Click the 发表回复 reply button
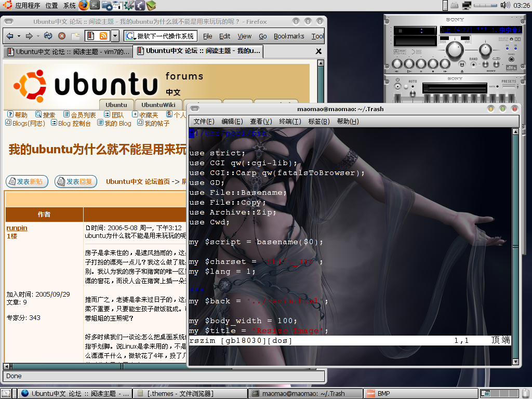 [76, 181]
